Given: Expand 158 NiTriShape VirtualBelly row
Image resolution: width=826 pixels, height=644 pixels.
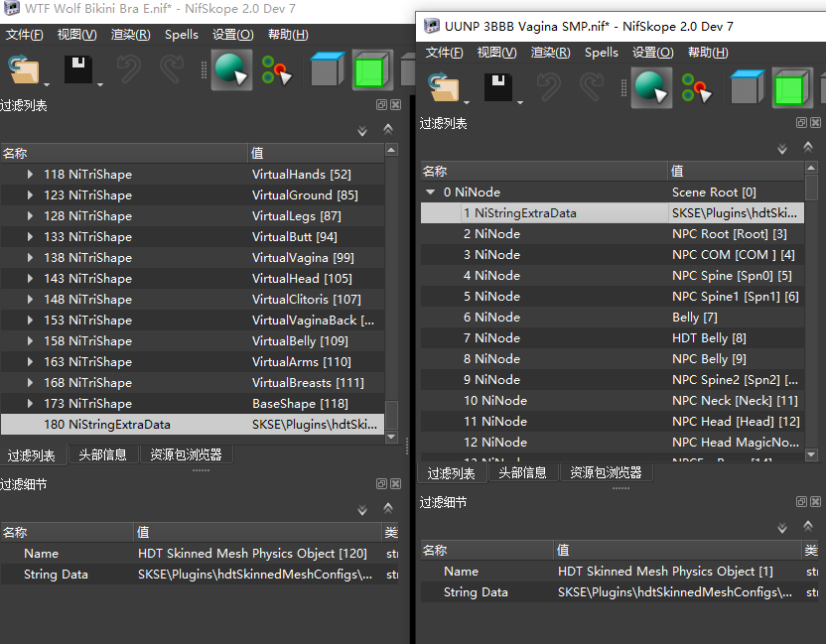Looking at the screenshot, I should tap(30, 341).
